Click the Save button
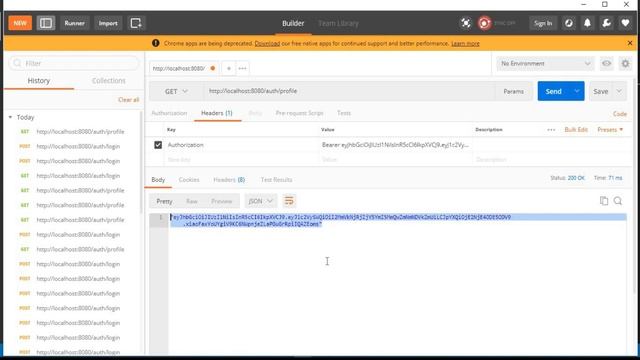640x360 pixels. coord(601,91)
